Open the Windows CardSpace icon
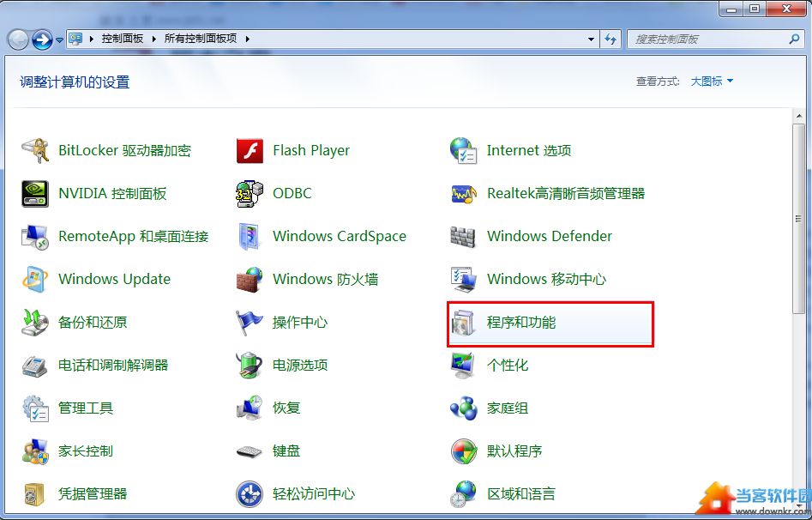The height and width of the screenshot is (520, 812). [x=250, y=237]
